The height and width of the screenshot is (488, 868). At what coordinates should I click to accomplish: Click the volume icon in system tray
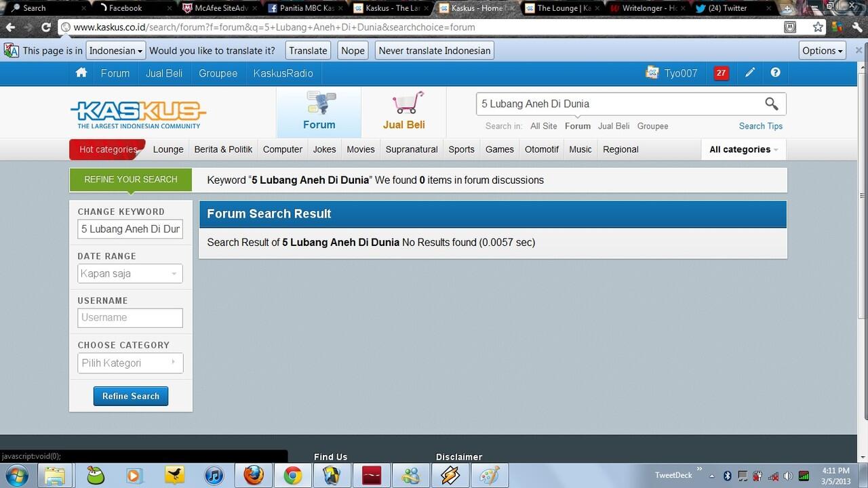click(x=788, y=476)
